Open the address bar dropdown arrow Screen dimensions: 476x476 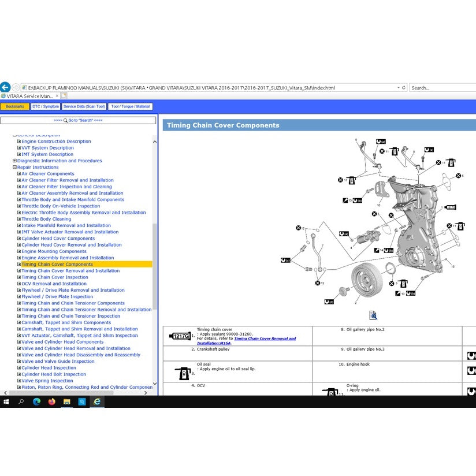click(398, 88)
